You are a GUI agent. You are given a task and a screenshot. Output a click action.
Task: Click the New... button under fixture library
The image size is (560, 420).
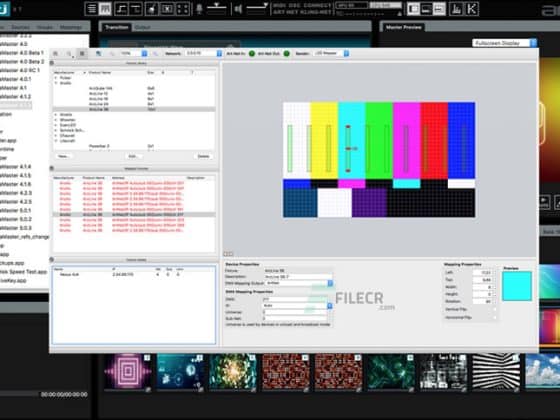[x=63, y=156]
